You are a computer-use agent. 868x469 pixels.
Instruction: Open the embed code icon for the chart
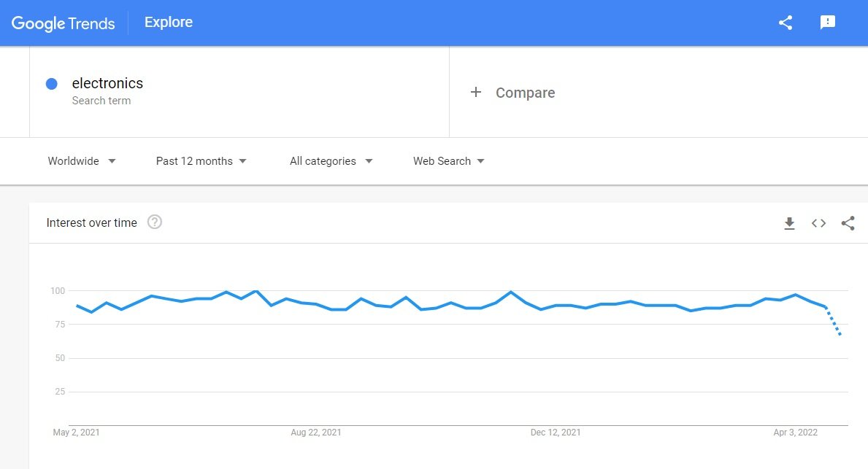819,223
